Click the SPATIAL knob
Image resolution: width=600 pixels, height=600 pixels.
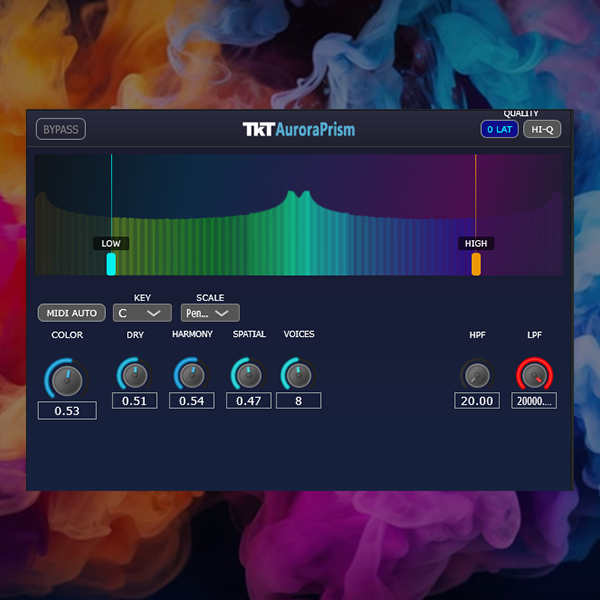(249, 375)
